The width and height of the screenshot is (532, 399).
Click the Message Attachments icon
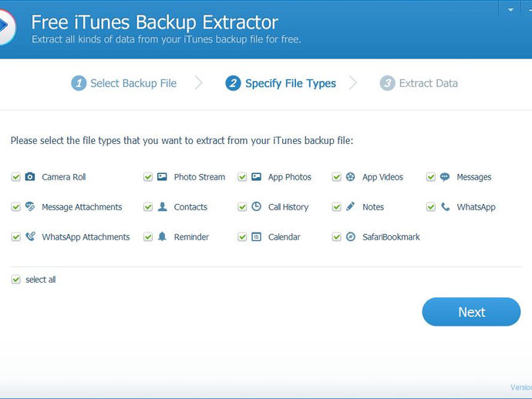click(30, 206)
